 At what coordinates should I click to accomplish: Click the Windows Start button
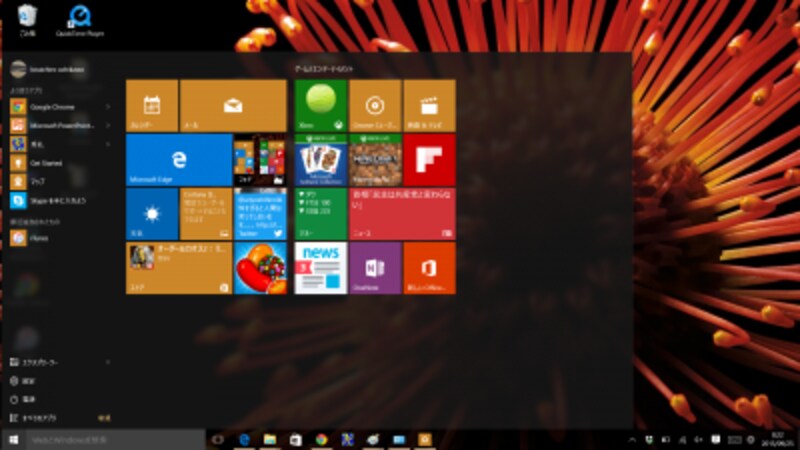(13, 439)
